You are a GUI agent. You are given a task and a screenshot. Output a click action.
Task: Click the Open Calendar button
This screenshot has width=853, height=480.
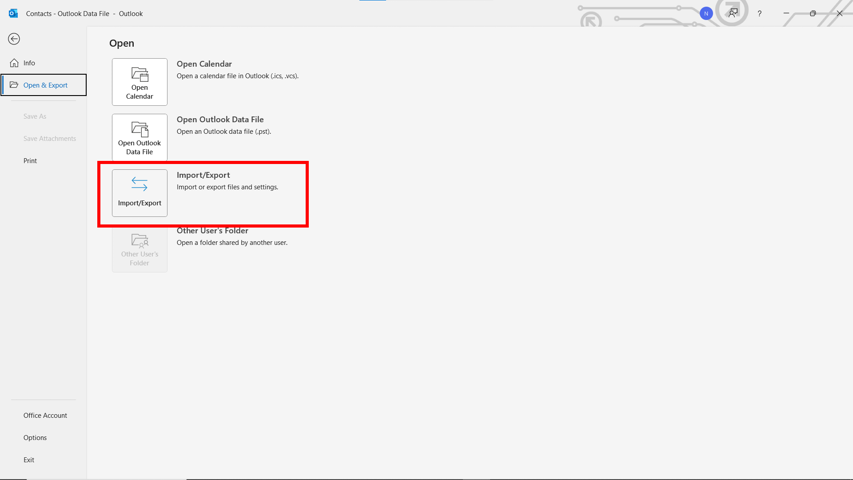(x=139, y=82)
